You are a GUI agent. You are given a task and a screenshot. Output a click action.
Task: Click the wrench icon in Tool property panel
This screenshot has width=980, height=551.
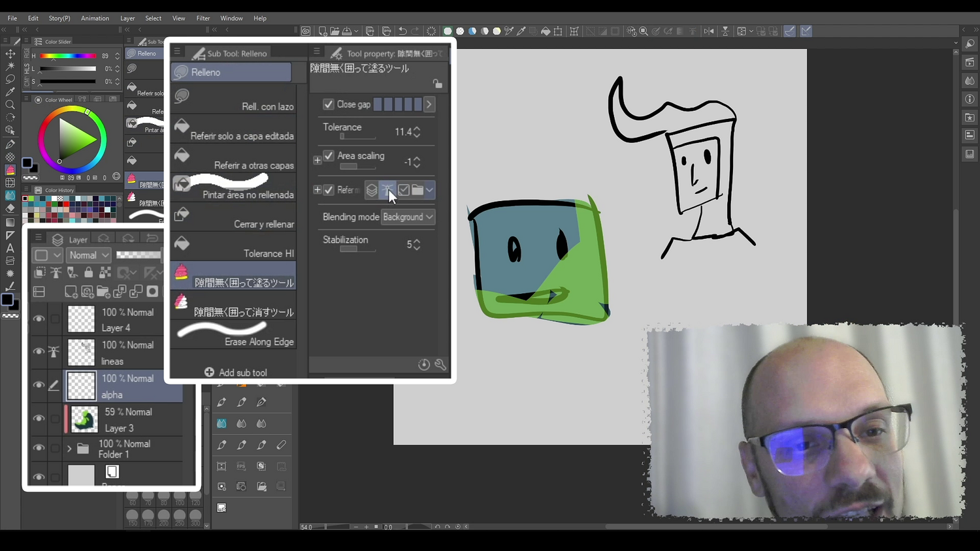[440, 364]
